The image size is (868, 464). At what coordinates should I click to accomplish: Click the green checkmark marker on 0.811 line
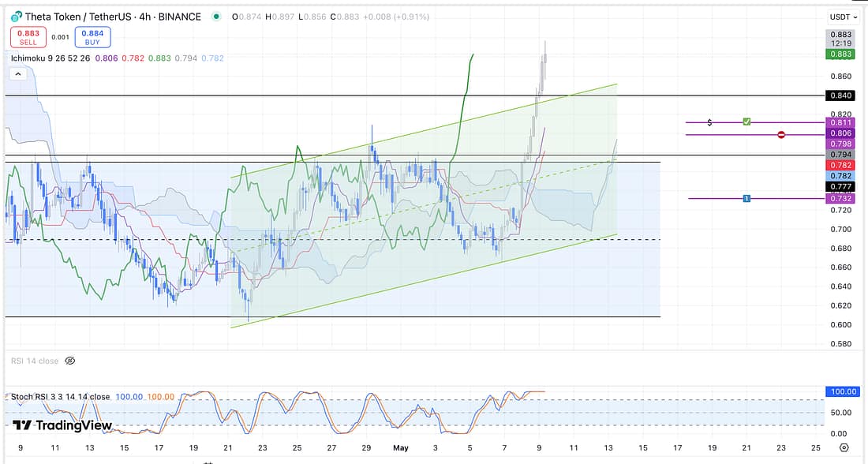coord(746,122)
